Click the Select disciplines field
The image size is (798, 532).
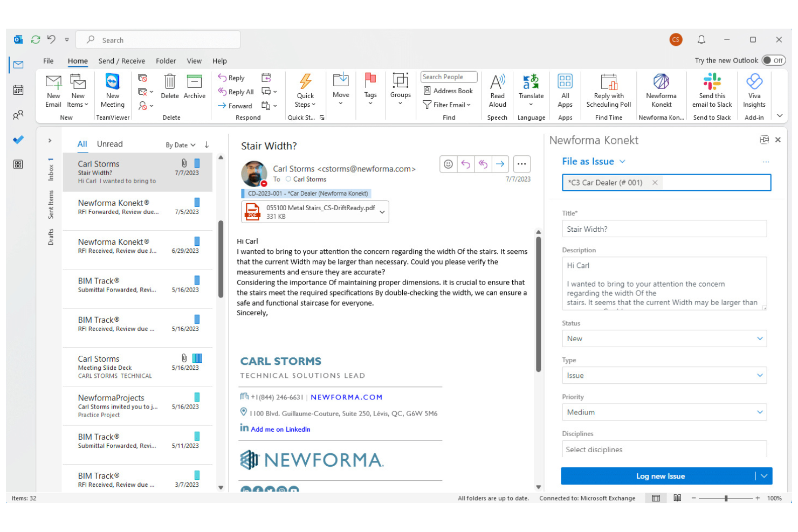[x=664, y=450]
